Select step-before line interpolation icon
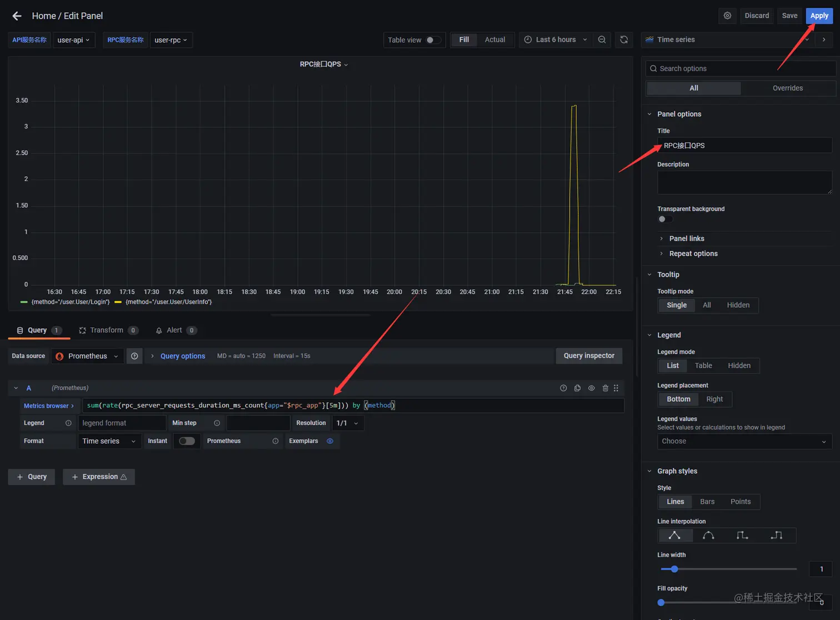Viewport: 840px width, 620px height. point(742,536)
